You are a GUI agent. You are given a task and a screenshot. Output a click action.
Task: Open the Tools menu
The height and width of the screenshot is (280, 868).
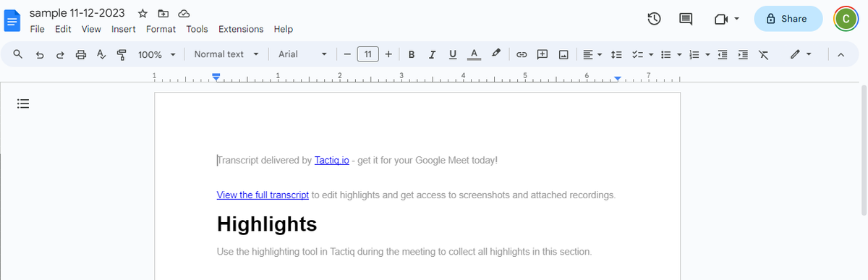point(197,29)
